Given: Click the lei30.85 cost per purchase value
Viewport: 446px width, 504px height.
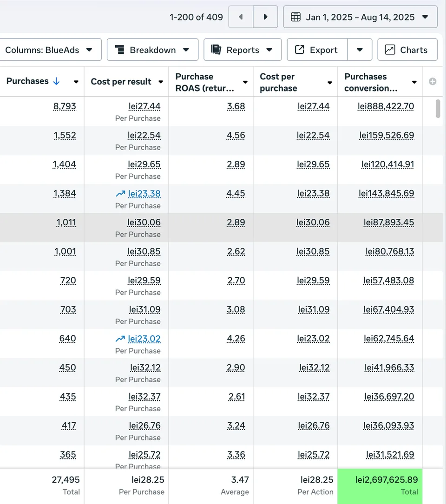Looking at the screenshot, I should click(x=313, y=251).
